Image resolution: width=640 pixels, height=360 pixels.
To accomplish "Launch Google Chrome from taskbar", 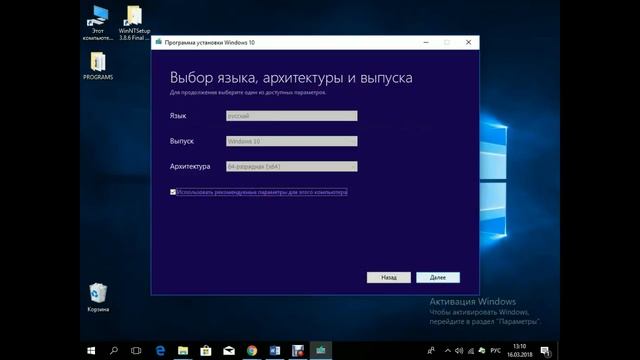I will [252, 351].
